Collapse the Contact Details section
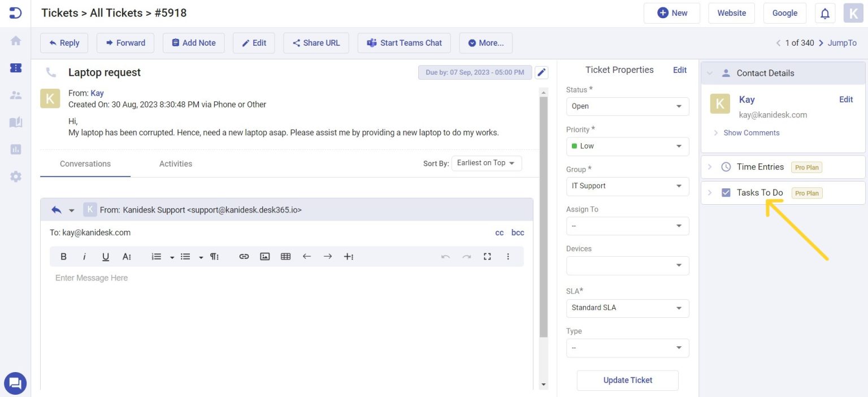The height and width of the screenshot is (397, 868). click(x=710, y=73)
